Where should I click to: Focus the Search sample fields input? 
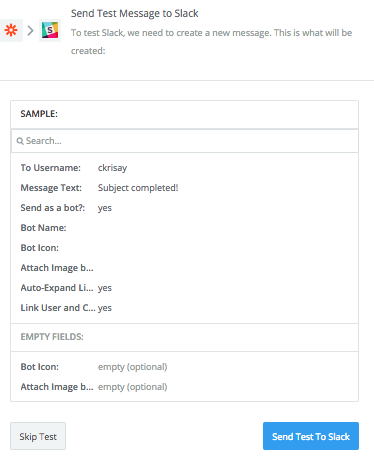(185, 141)
